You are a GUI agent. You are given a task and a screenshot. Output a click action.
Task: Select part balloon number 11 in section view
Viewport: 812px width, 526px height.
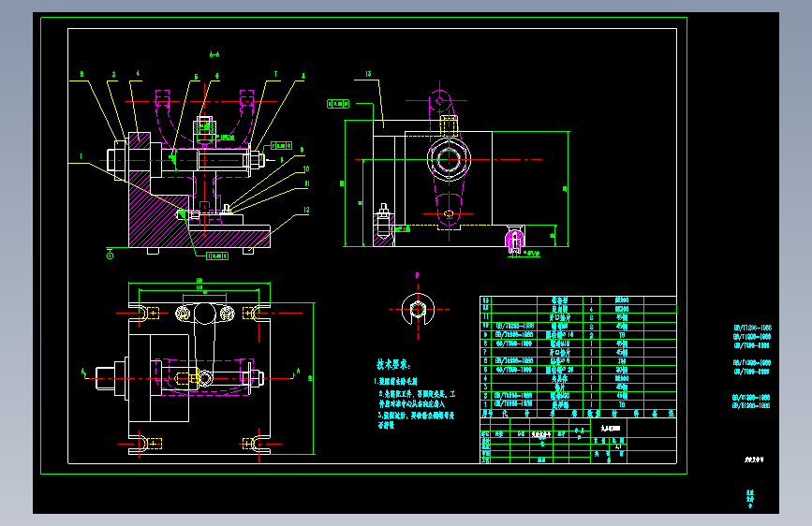pos(306,183)
